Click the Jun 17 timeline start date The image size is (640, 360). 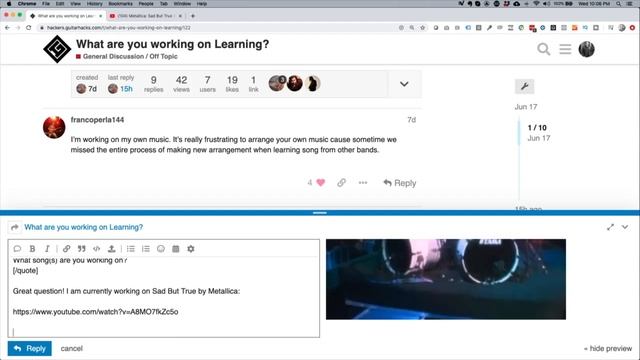click(x=526, y=107)
